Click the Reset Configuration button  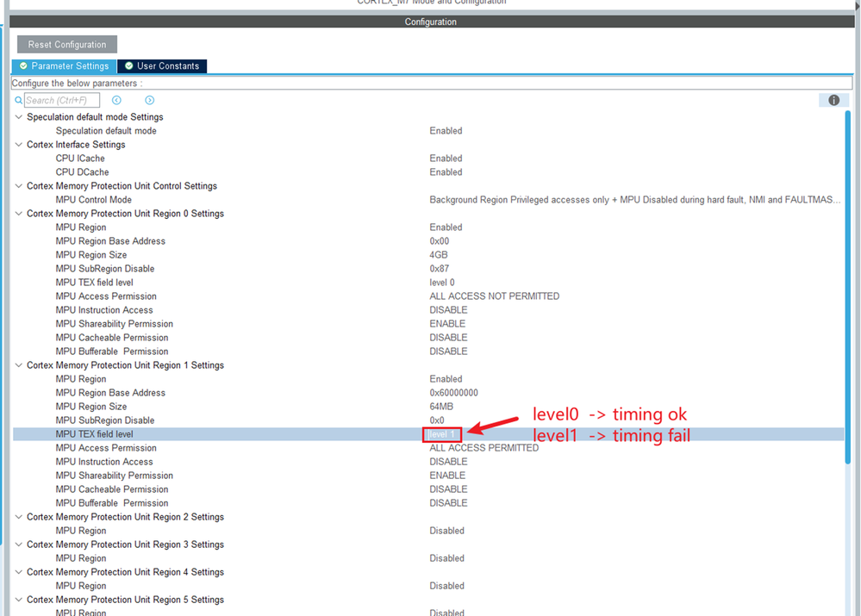67,45
